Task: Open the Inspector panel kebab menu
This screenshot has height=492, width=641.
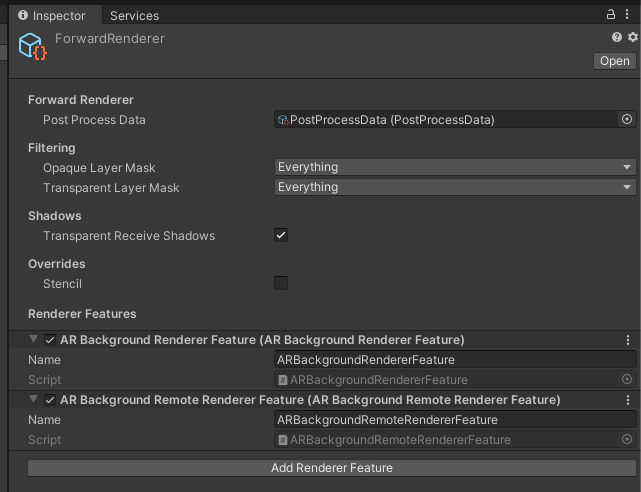Action: click(630, 15)
